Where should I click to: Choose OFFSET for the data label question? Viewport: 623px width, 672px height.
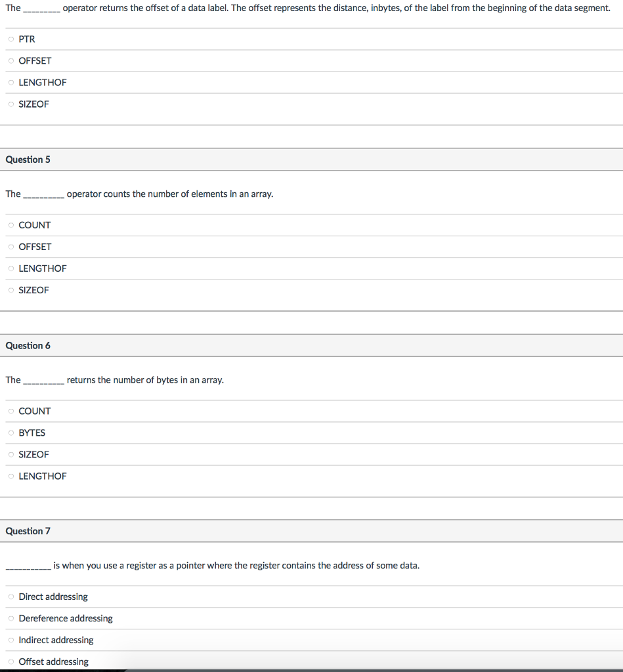pos(11,60)
